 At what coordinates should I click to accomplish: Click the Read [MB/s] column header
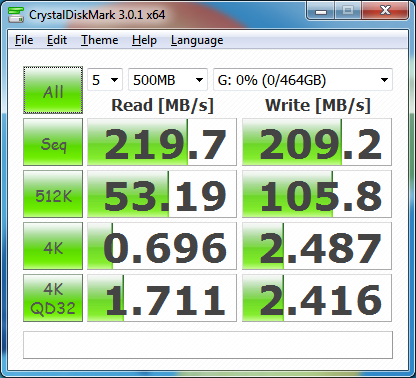click(162, 105)
